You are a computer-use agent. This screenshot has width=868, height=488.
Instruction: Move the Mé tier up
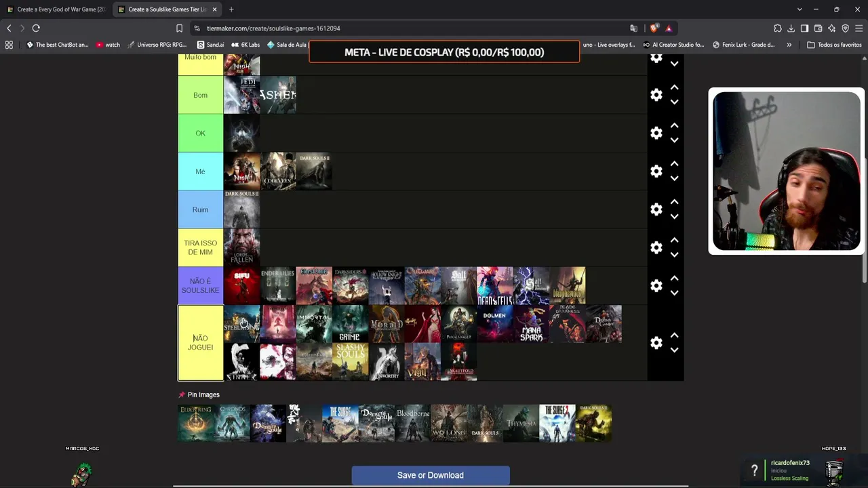674,164
